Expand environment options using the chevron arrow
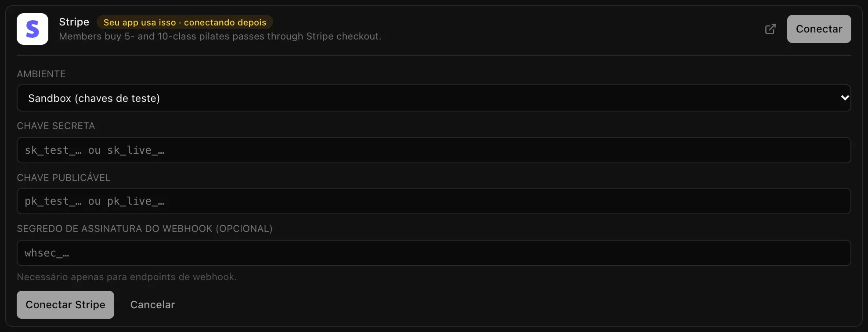 [844, 98]
